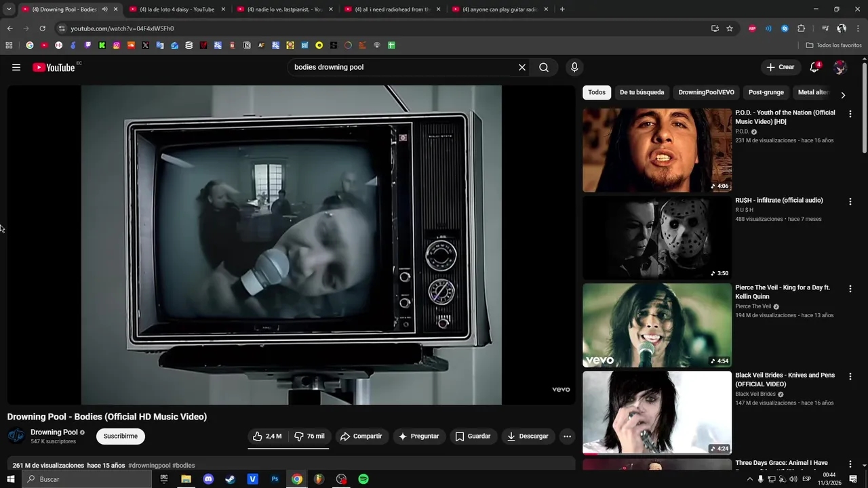This screenshot has height=488, width=868.
Task: Open the YouTube account avatar menu
Action: coord(840,67)
